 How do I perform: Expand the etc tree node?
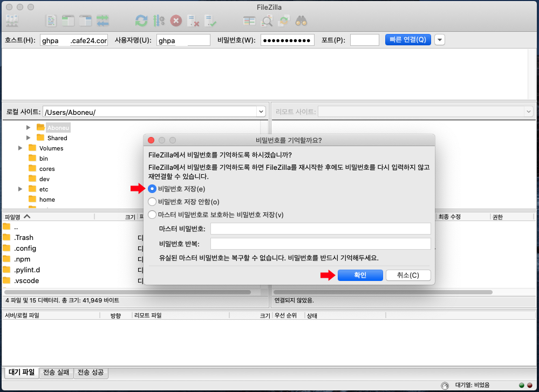(21, 189)
